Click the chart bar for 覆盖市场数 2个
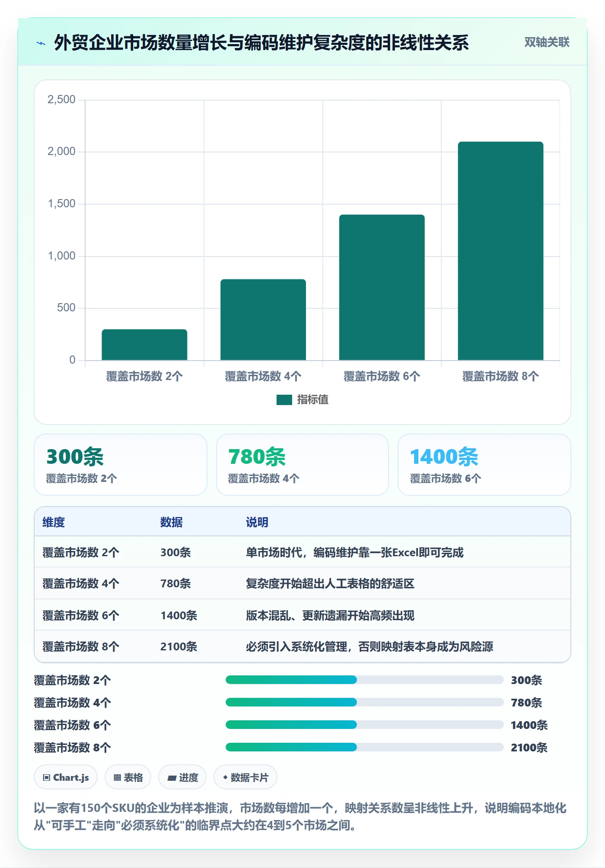This screenshot has height=868, width=605. (144, 345)
